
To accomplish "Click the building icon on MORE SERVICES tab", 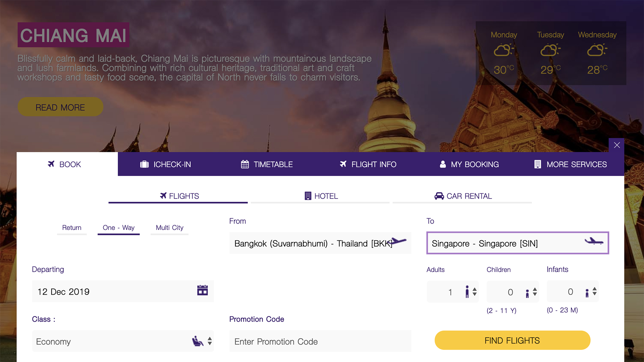I will tap(538, 164).
